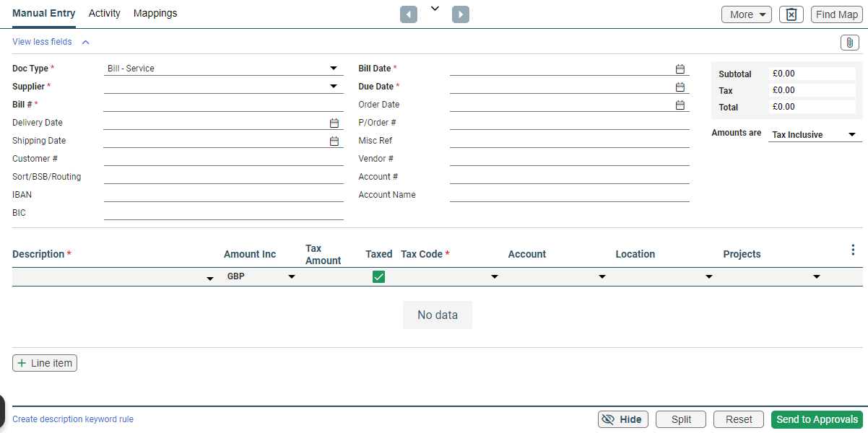This screenshot has width=868, height=433.
Task: Open the Due Date calendar picker
Action: pyautogui.click(x=680, y=87)
